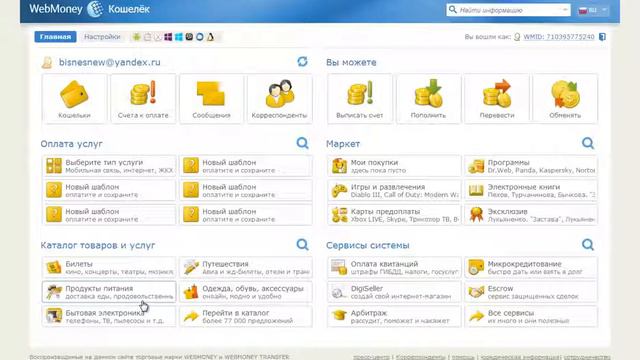
Task: Refresh account info next to bisnesnew@yandex.ru
Action: tap(302, 62)
